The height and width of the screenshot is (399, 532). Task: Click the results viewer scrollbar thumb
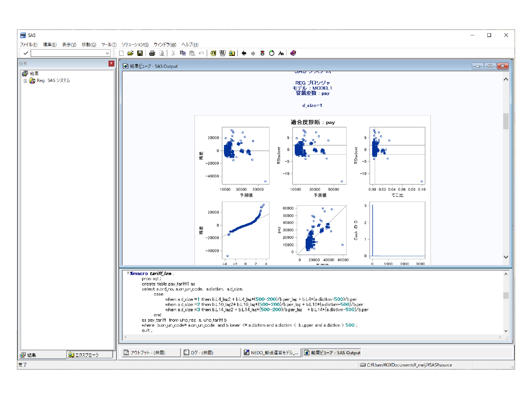pyautogui.click(x=506, y=121)
